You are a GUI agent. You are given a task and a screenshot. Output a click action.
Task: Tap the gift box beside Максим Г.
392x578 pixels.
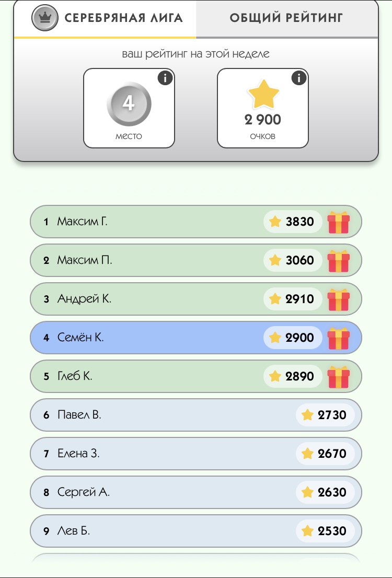[339, 222]
